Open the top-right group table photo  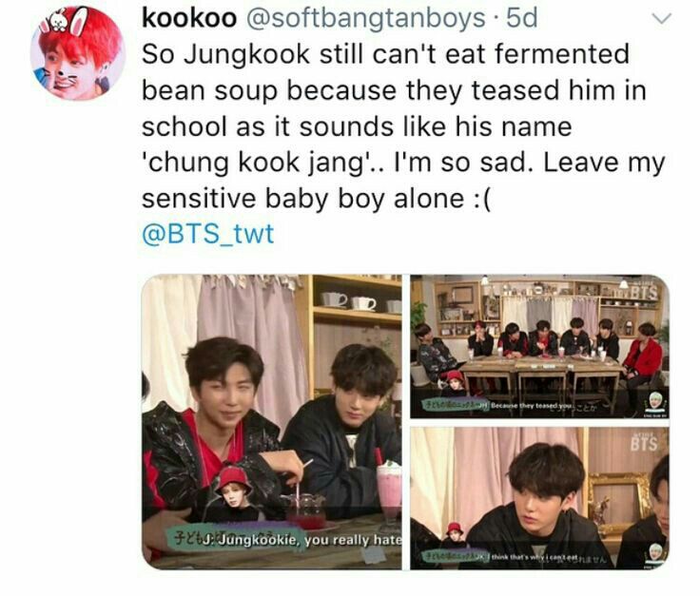click(x=539, y=346)
